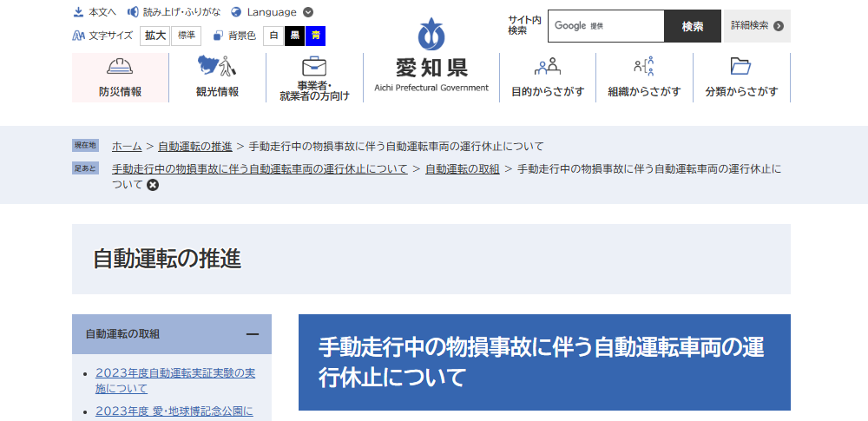
Task: Open 観光情報 tourism icon link
Action: pos(216,67)
